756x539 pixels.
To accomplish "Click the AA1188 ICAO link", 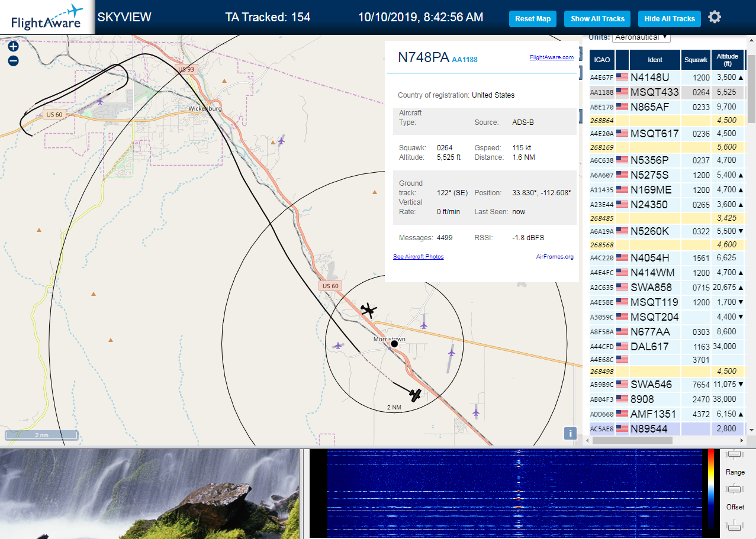I will coord(465,60).
